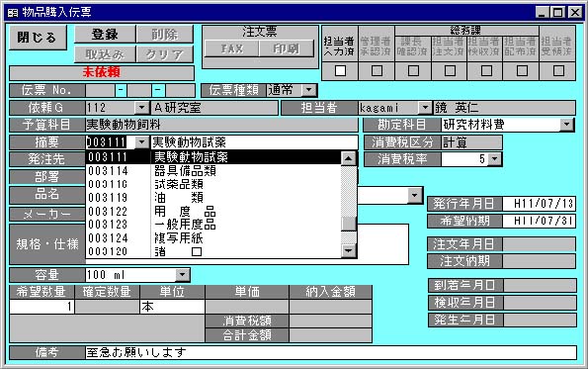The image size is (588, 369).
Task: Check the 課長確認済 checkbox
Action: click(x=413, y=70)
